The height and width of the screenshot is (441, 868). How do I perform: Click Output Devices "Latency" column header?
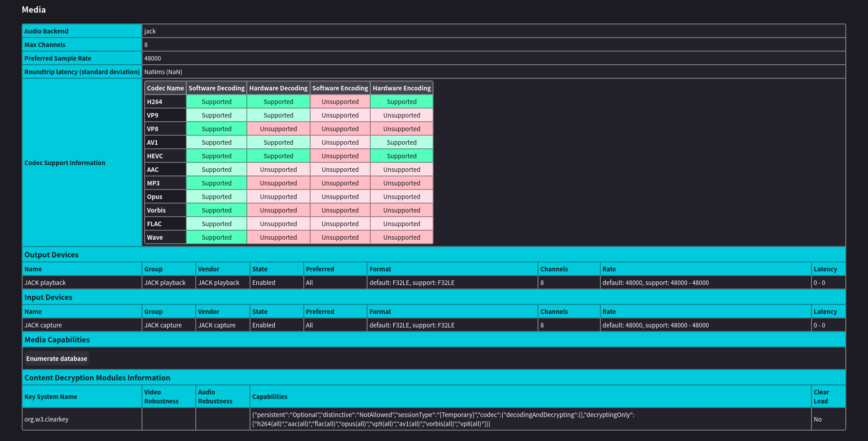click(828, 269)
